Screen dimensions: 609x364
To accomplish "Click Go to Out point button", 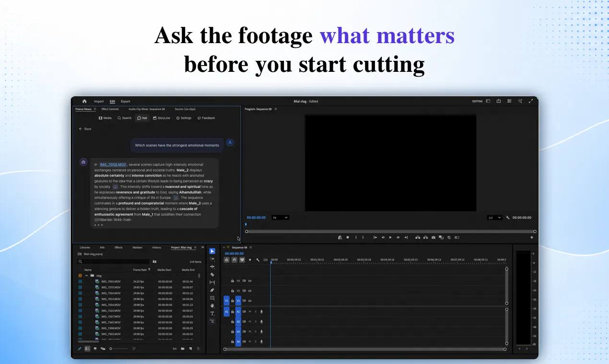I will tap(406, 237).
